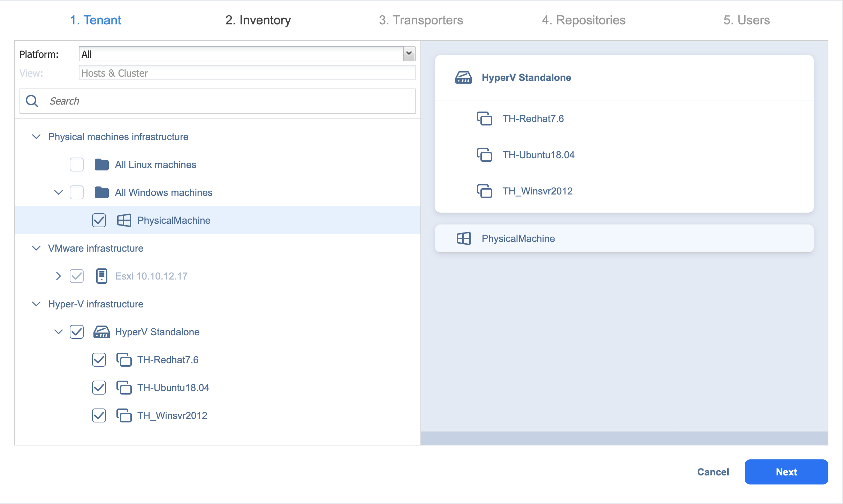Click the TH_Winsvr2012 VM icon in tree
Viewport: 843px width, 504px height.
[124, 415]
